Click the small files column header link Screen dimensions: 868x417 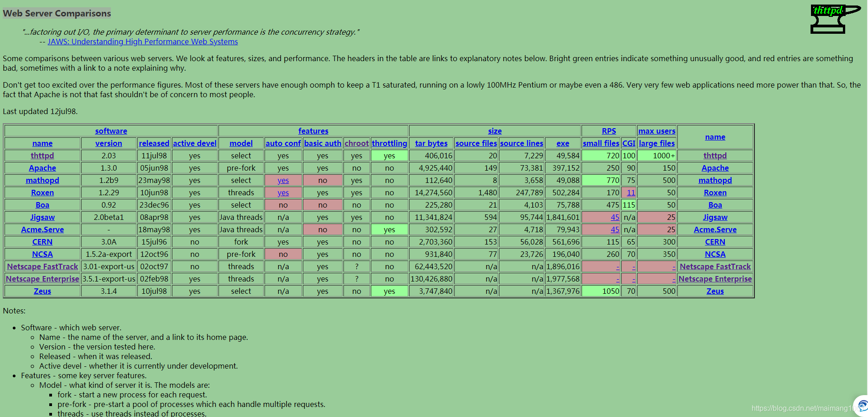coord(601,143)
